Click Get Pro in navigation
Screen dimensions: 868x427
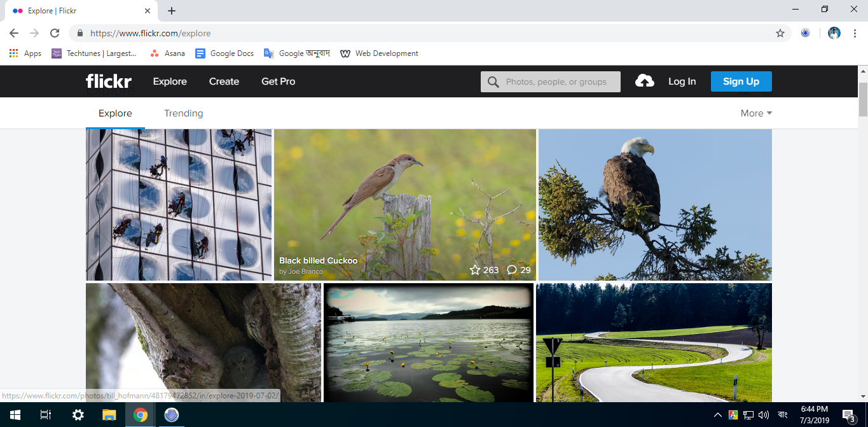click(x=279, y=81)
